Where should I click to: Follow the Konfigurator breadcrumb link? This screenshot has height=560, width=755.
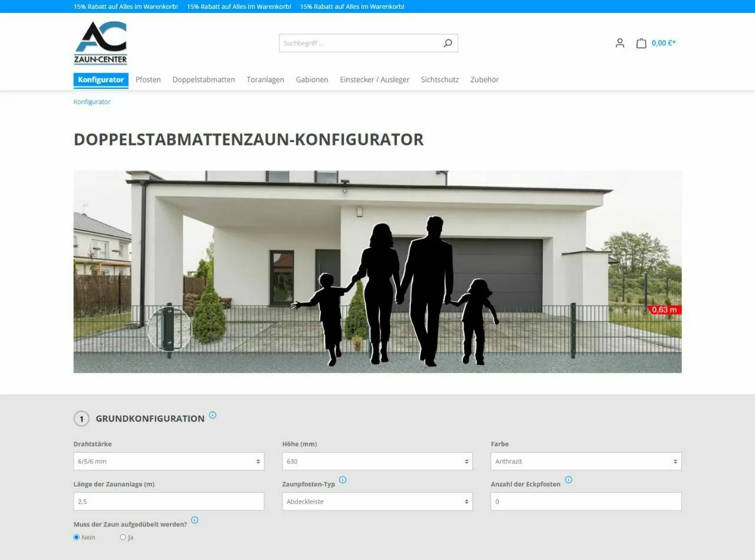click(x=91, y=101)
